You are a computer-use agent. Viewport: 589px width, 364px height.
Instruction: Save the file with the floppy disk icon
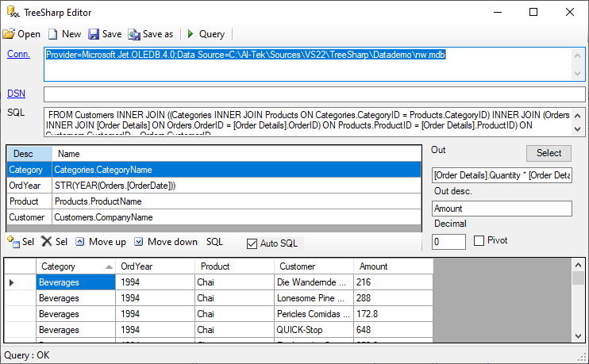94,34
